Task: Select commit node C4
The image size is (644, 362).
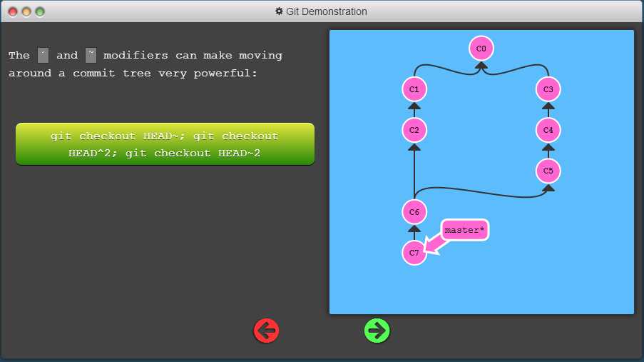Action: tap(548, 130)
